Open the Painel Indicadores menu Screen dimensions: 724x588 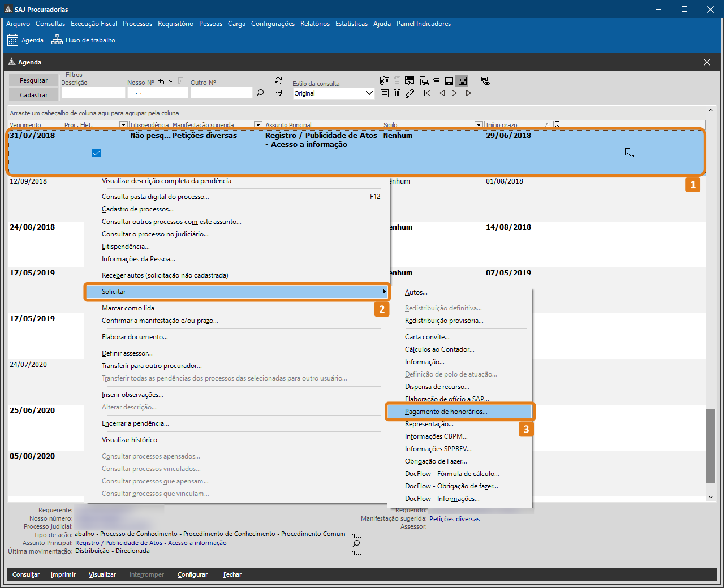pos(424,24)
